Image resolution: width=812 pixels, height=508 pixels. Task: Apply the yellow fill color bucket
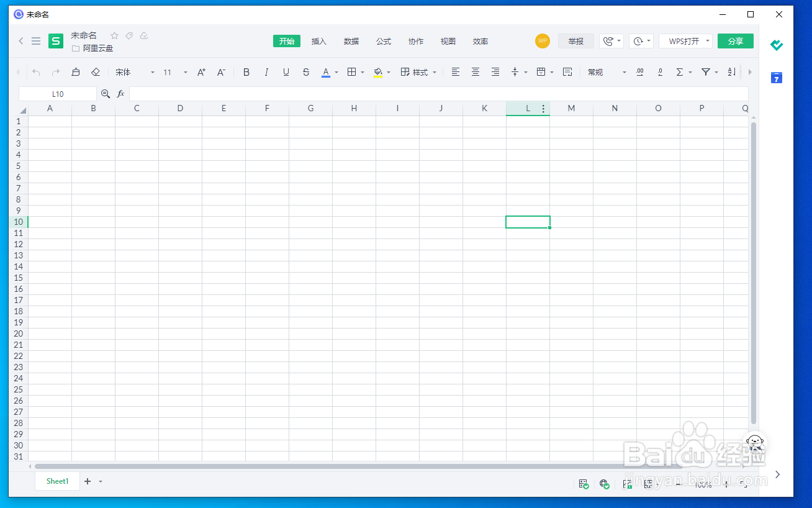(378, 72)
